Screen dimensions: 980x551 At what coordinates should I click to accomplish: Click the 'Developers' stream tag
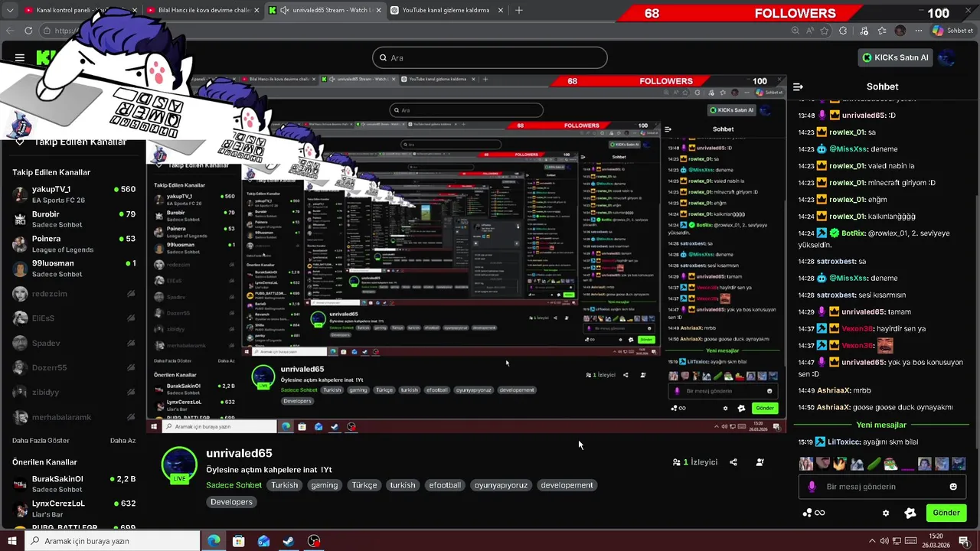pos(231,502)
